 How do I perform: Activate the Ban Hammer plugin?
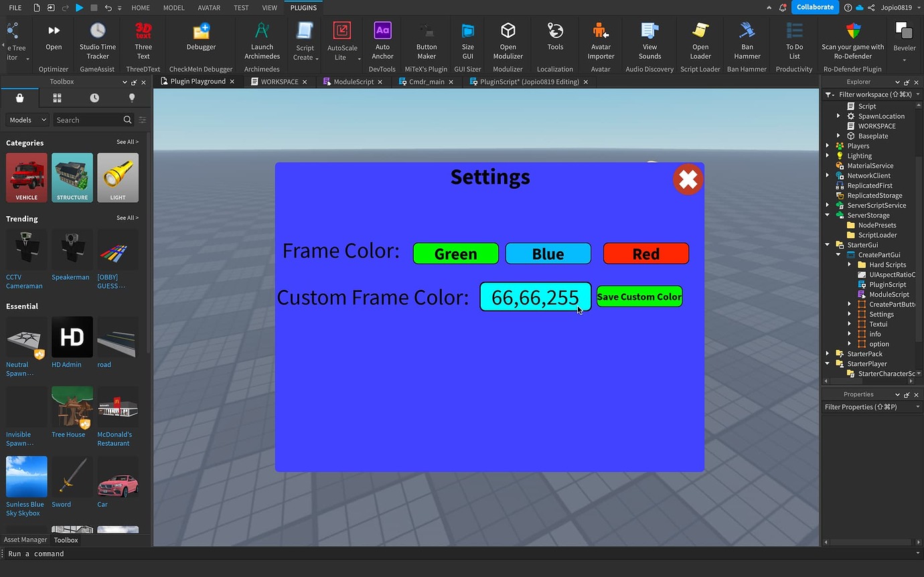tap(746, 40)
